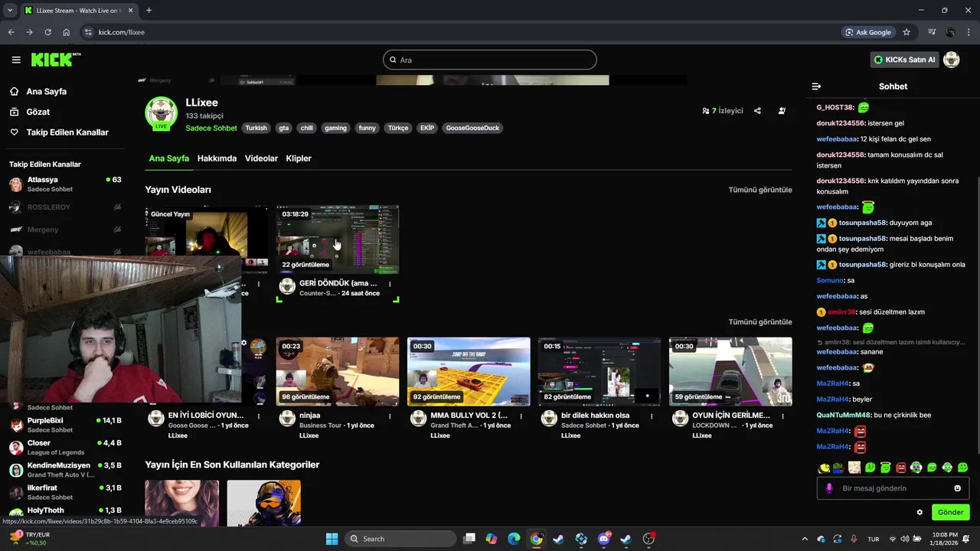Open the Counter-Strike category thumbnail
980x551 pixels.
pyautogui.click(x=264, y=503)
